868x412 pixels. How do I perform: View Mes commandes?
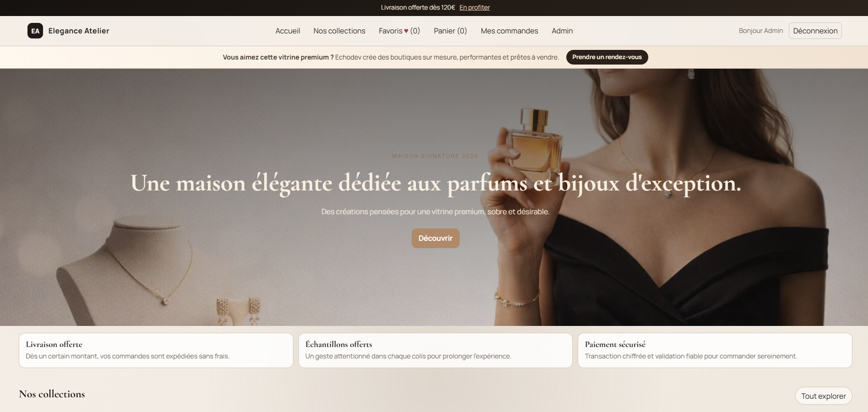tap(509, 31)
